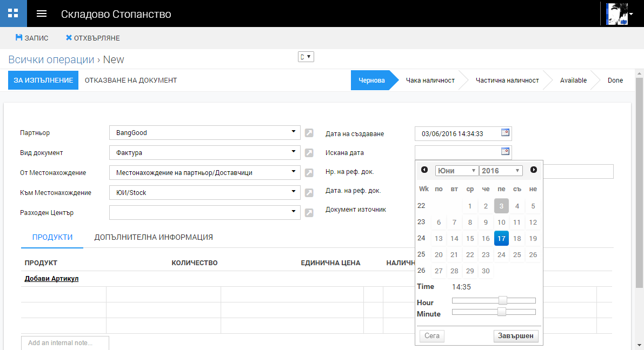644x350 pixels.
Task: Click the Добави Артикул link
Action: pyautogui.click(x=51, y=279)
